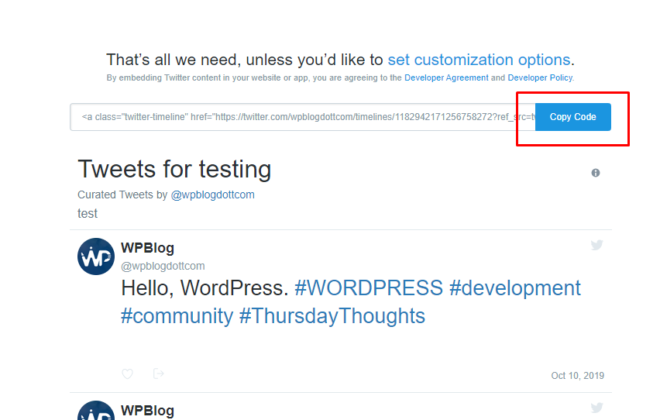Image resolution: width=660 pixels, height=420 pixels.
Task: Open the timeline info icon
Action: click(x=595, y=173)
